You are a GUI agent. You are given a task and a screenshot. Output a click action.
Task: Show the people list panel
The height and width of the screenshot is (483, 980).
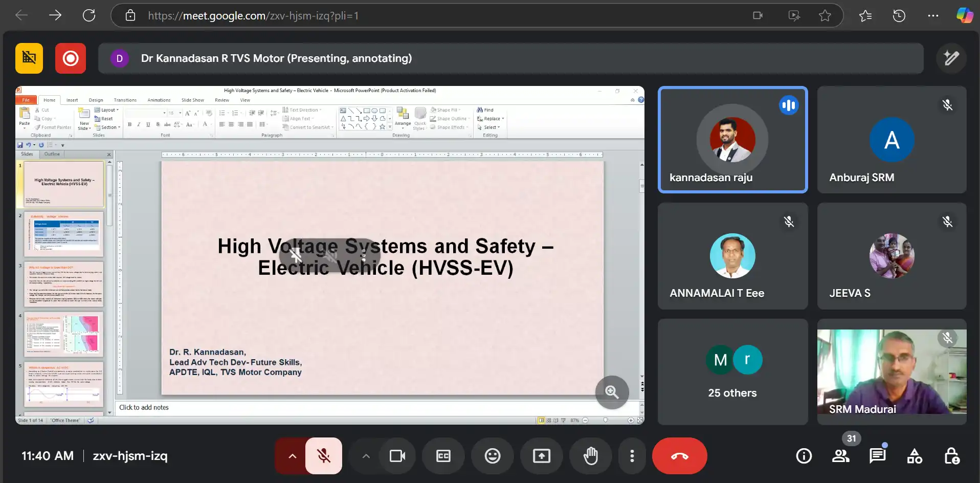tap(840, 456)
